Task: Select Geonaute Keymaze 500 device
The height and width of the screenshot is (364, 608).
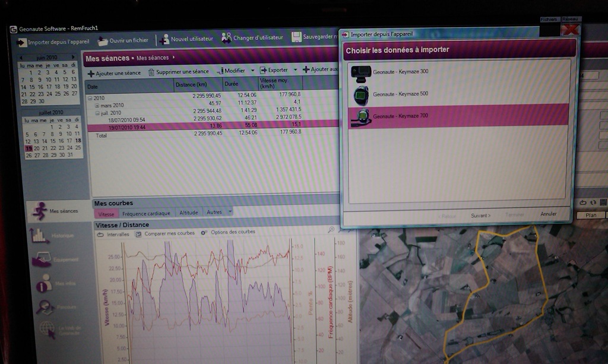Action: click(x=459, y=94)
